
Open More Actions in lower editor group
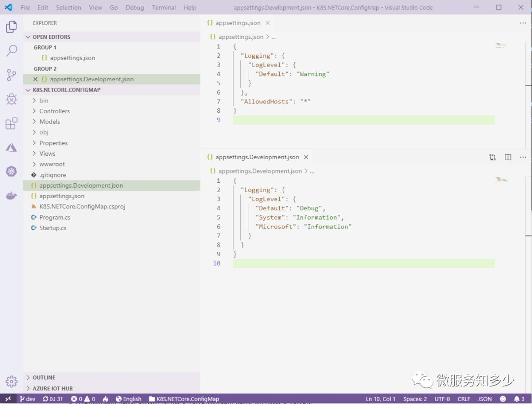click(x=523, y=157)
